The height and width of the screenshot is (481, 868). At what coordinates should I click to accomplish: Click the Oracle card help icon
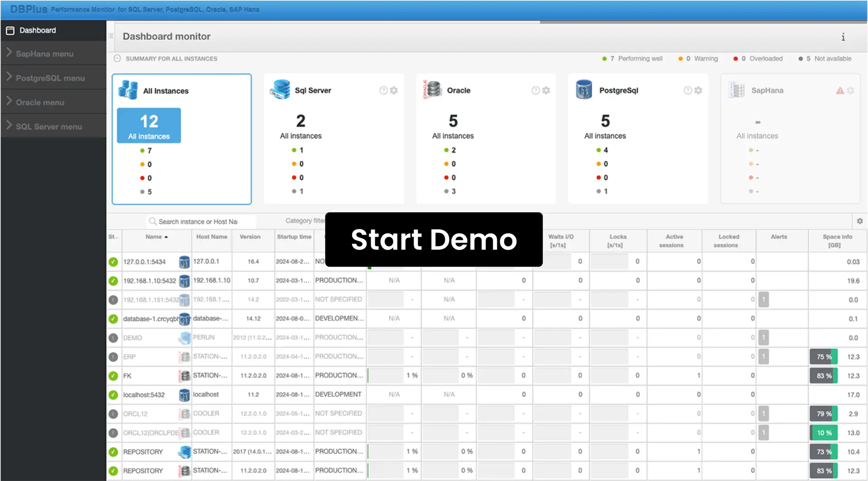[536, 90]
